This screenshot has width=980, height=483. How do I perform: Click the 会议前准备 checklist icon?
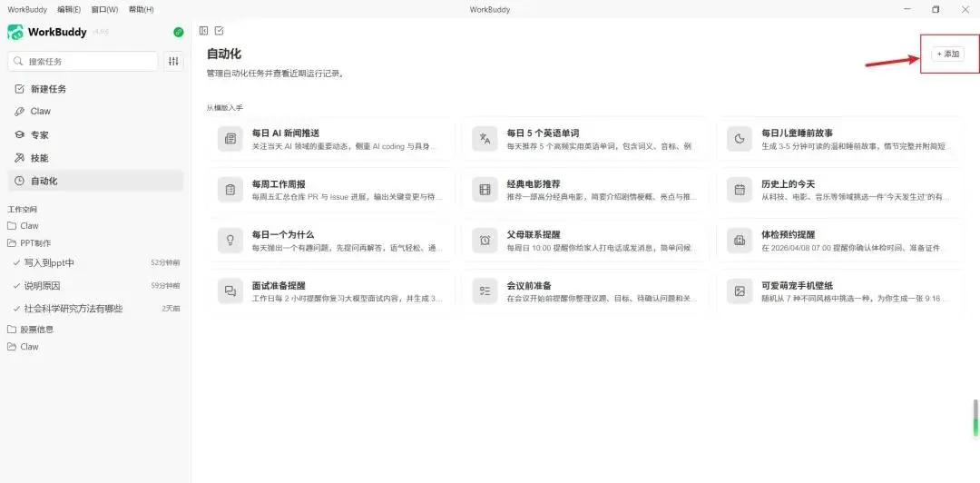click(485, 291)
